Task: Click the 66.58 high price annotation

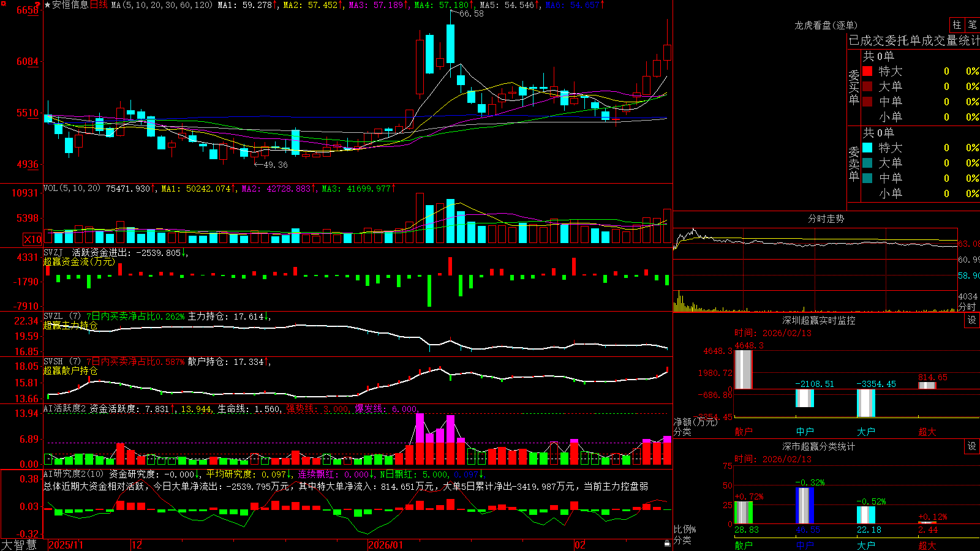Action: click(471, 13)
